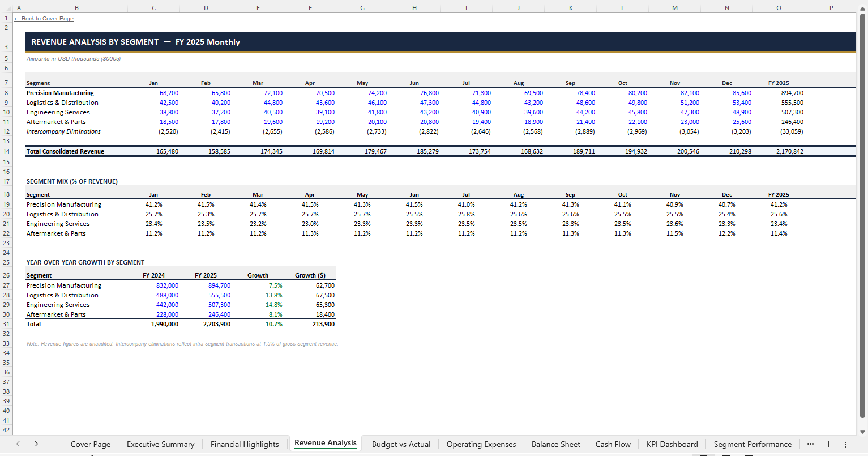Screen dimensions: 868x456
Task: Click the select-all corner button above row numbers
Action: point(6,8)
